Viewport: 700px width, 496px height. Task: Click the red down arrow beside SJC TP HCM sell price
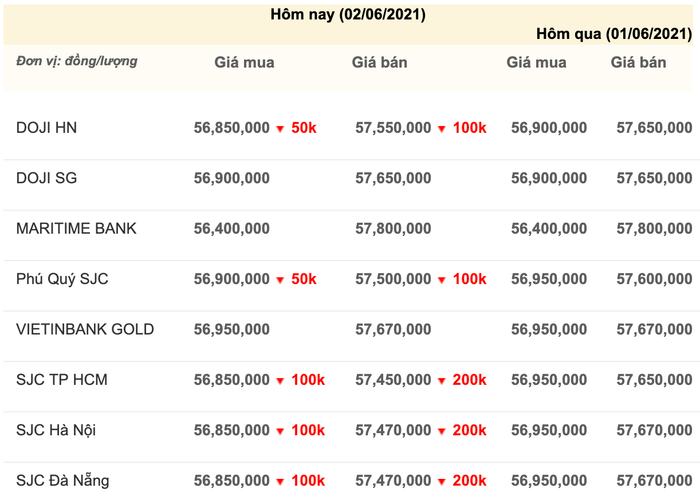tap(442, 381)
